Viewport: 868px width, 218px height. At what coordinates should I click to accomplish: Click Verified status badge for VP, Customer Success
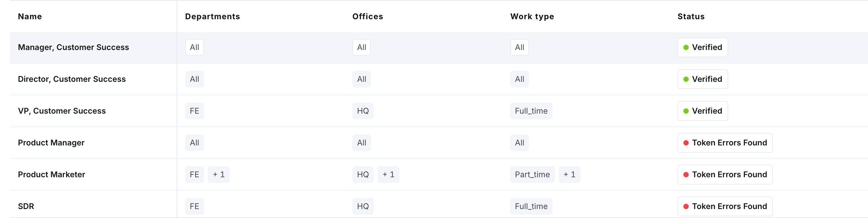click(x=702, y=111)
